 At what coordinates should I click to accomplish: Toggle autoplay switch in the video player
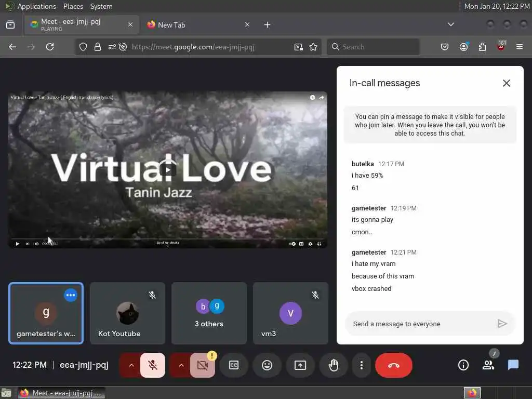(x=292, y=244)
